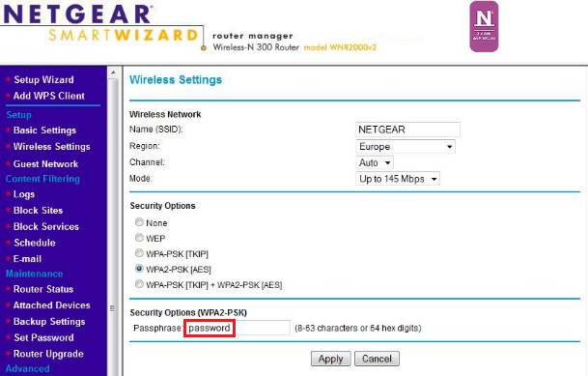588x376 pixels.
Task: Open the Mode dropdown showing Up to 145 Mbps
Action: pos(398,179)
